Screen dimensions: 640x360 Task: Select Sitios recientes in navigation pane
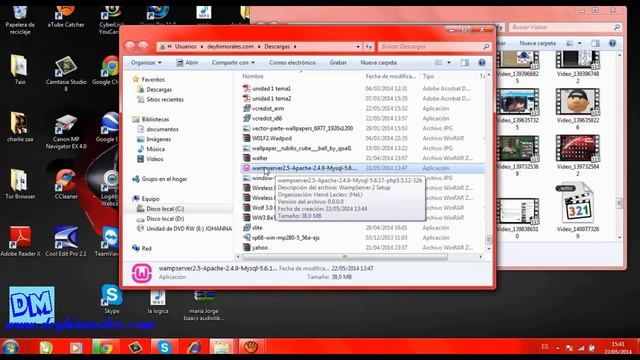click(x=165, y=99)
